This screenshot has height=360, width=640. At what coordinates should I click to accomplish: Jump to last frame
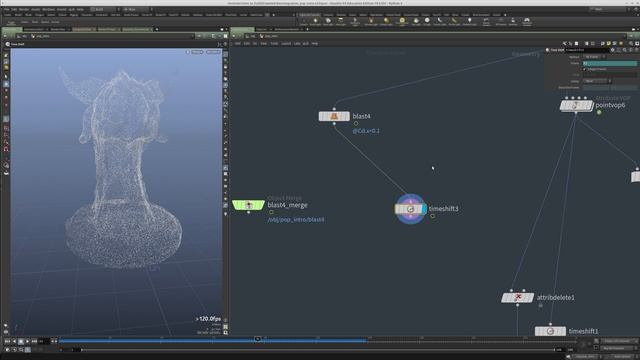click(x=34, y=341)
